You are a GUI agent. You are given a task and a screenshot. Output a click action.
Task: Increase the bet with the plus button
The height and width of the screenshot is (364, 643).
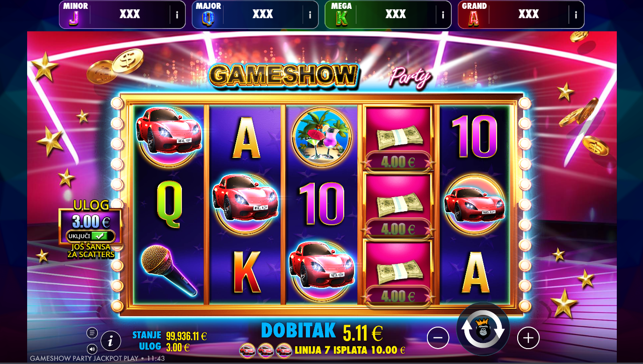point(528,337)
